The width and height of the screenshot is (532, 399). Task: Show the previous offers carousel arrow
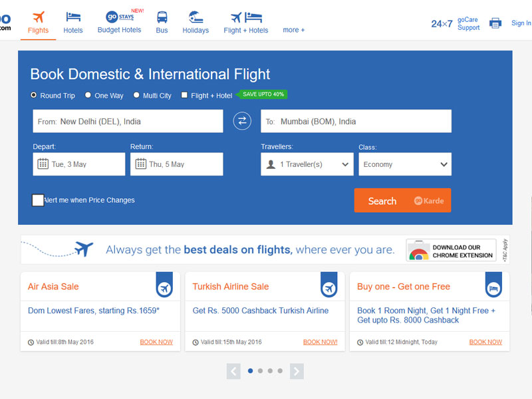click(233, 371)
